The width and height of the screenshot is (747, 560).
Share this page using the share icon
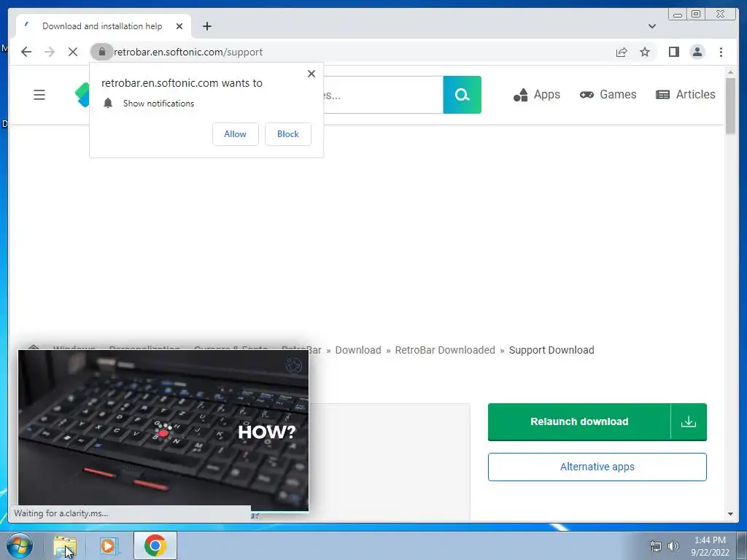point(622,52)
